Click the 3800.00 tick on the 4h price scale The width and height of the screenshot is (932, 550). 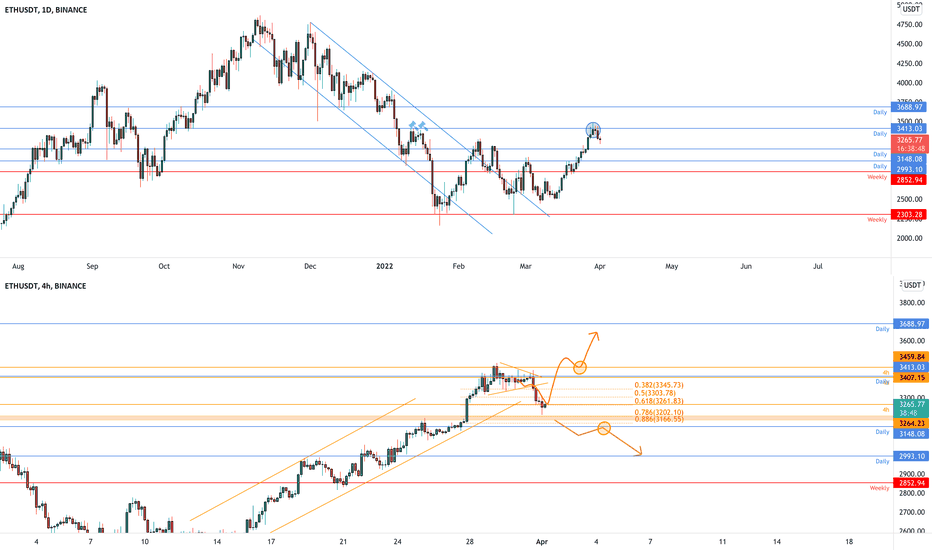click(x=912, y=303)
